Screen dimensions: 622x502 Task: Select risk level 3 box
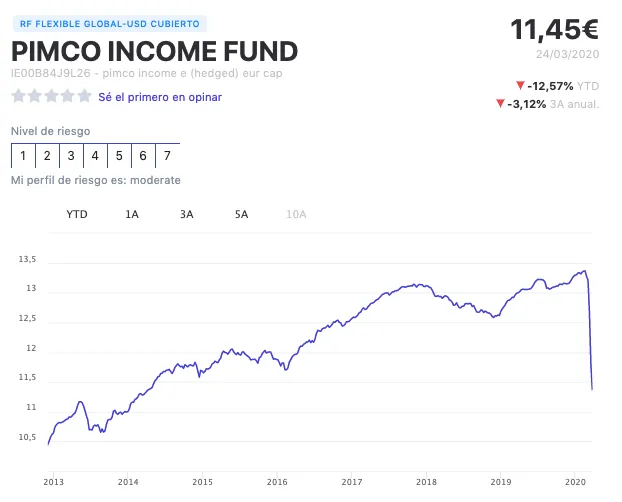[x=71, y=156]
